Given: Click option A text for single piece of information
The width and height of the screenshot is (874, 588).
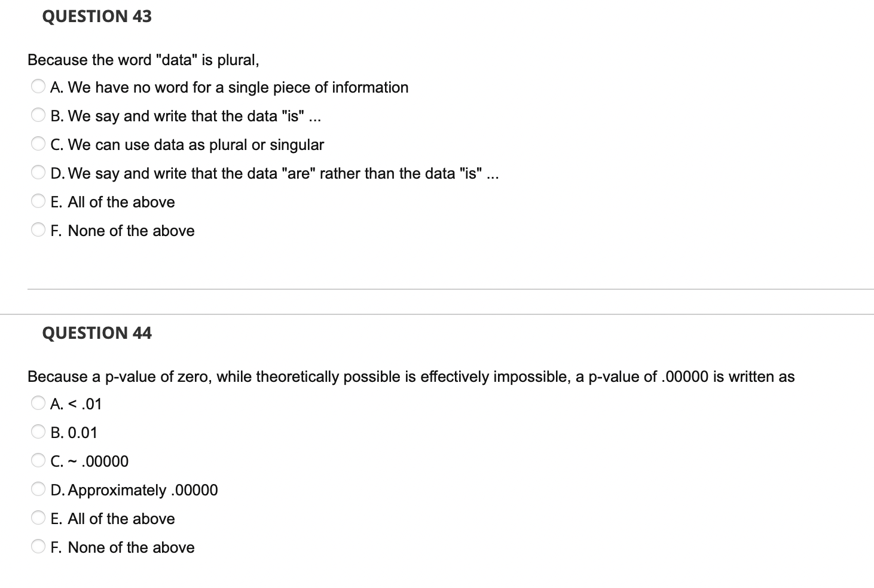Looking at the screenshot, I should [x=229, y=87].
